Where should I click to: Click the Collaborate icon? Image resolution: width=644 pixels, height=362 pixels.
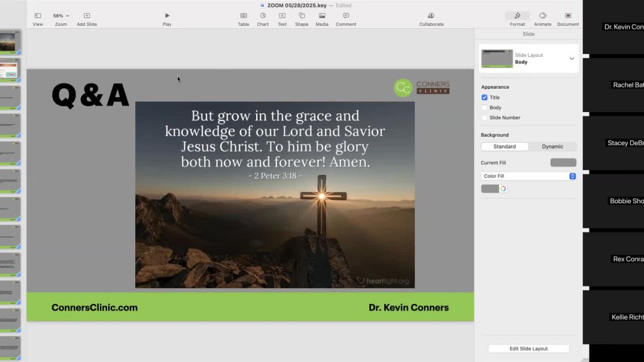click(431, 16)
